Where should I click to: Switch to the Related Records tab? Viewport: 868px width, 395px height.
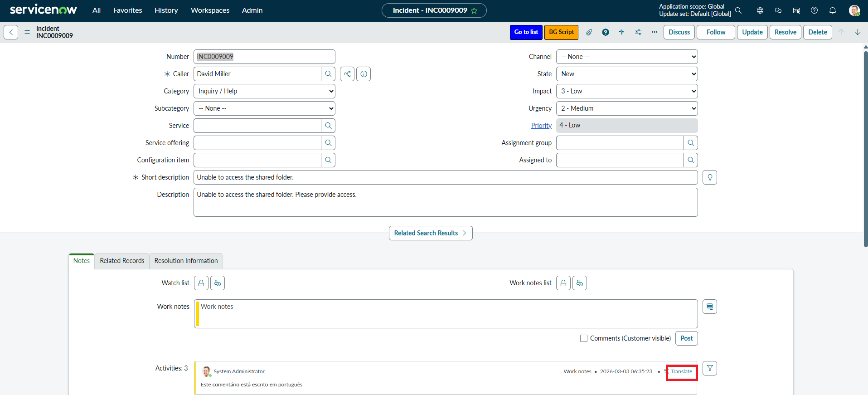click(x=122, y=261)
